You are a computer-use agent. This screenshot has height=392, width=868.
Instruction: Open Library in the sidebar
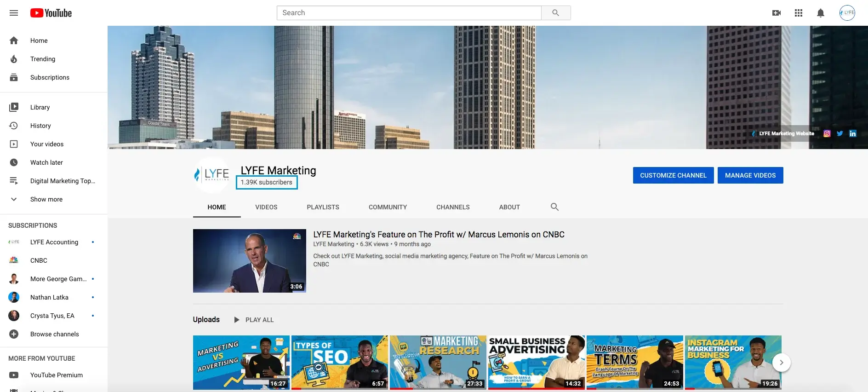click(x=54, y=107)
